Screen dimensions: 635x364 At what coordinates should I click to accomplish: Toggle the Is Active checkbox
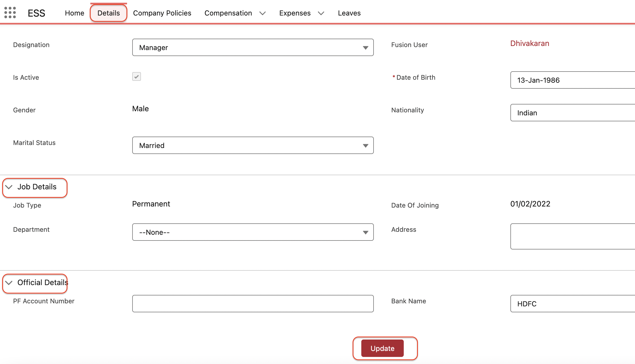(136, 77)
